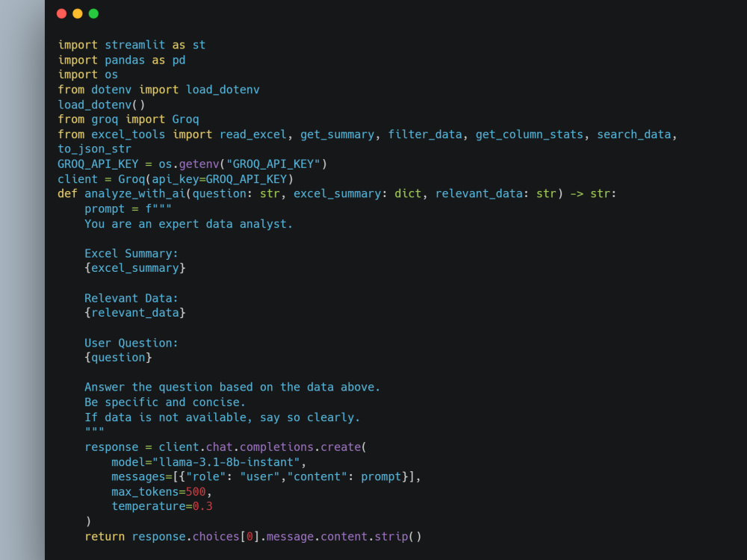The image size is (747, 560).
Task: Click the '{question}' placeholder
Action: point(118,358)
